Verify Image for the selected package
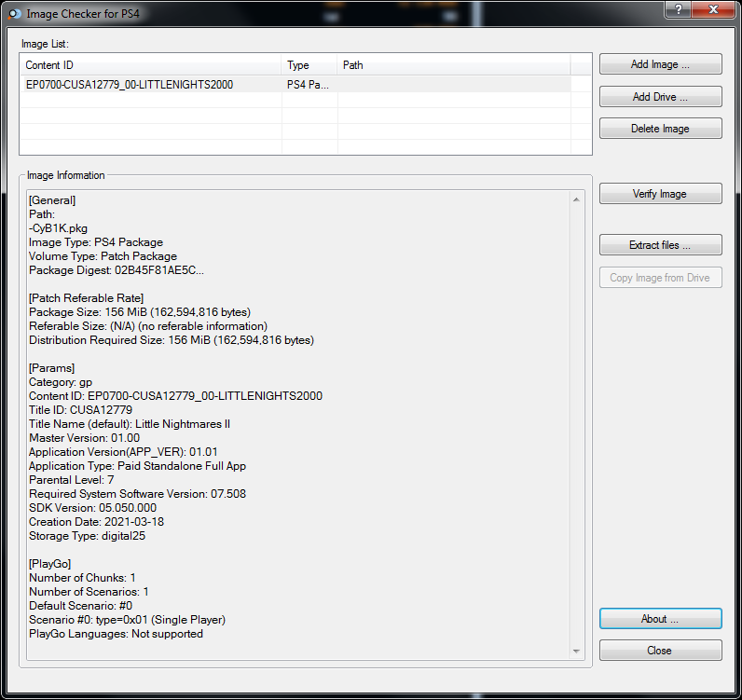This screenshot has height=700, width=742. (x=660, y=194)
